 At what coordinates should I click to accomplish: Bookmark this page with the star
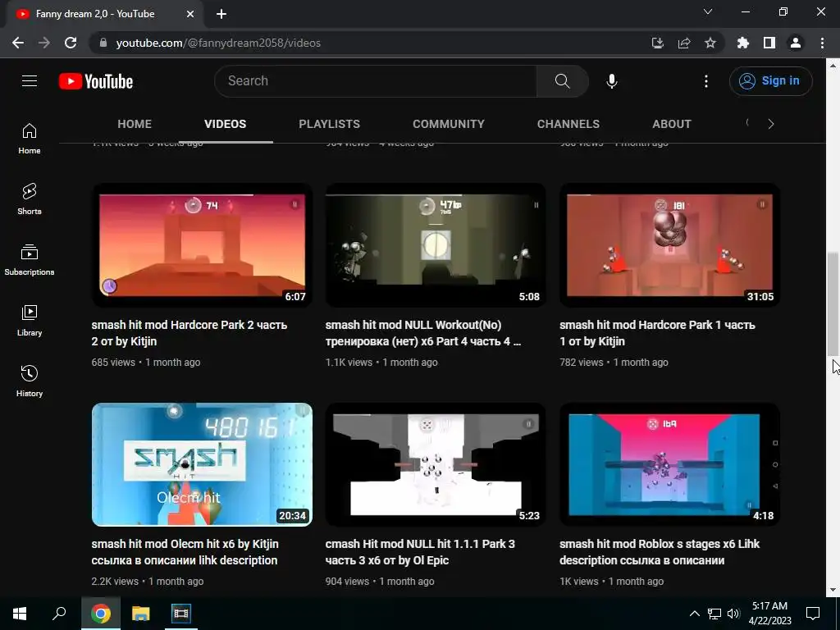[710, 43]
